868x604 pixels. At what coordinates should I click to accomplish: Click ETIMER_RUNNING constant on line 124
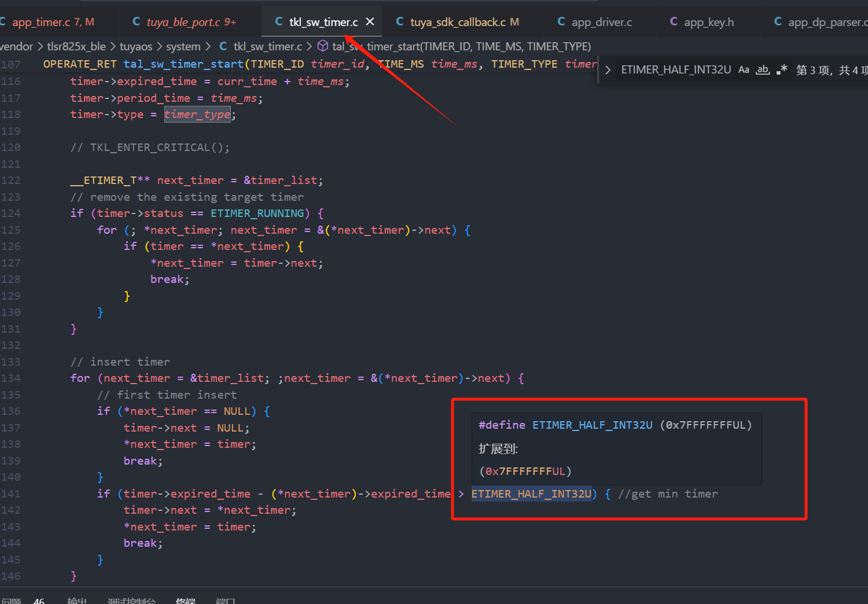257,213
